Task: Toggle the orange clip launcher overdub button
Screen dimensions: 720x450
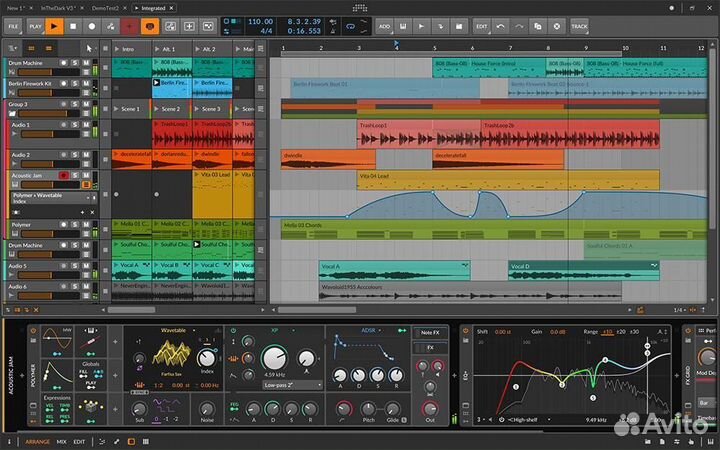Action: tap(150, 26)
